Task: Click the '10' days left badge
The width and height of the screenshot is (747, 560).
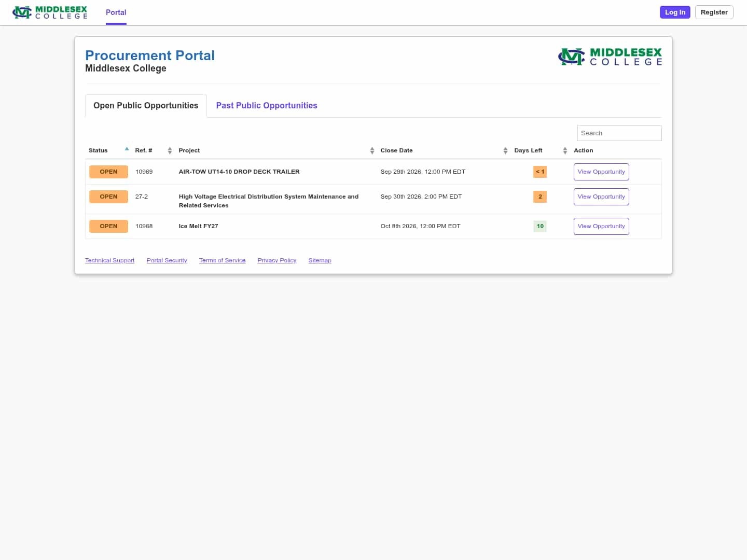Action: pos(540,226)
